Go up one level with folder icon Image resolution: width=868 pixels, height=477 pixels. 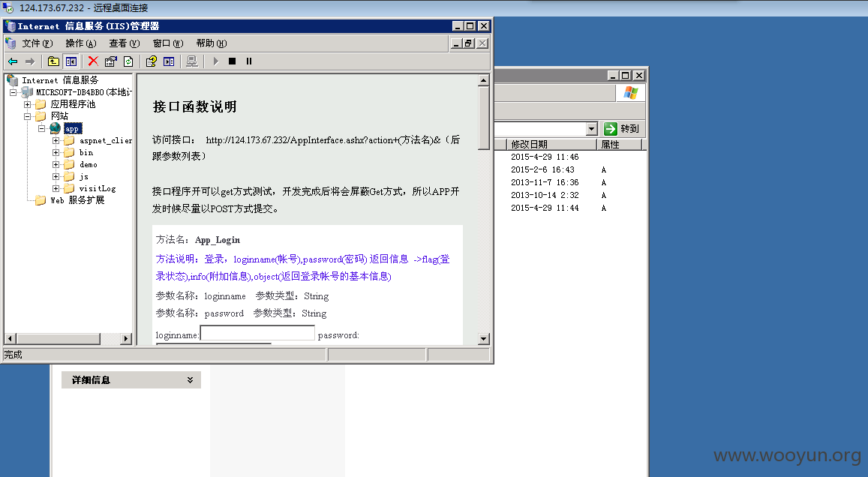(53, 61)
